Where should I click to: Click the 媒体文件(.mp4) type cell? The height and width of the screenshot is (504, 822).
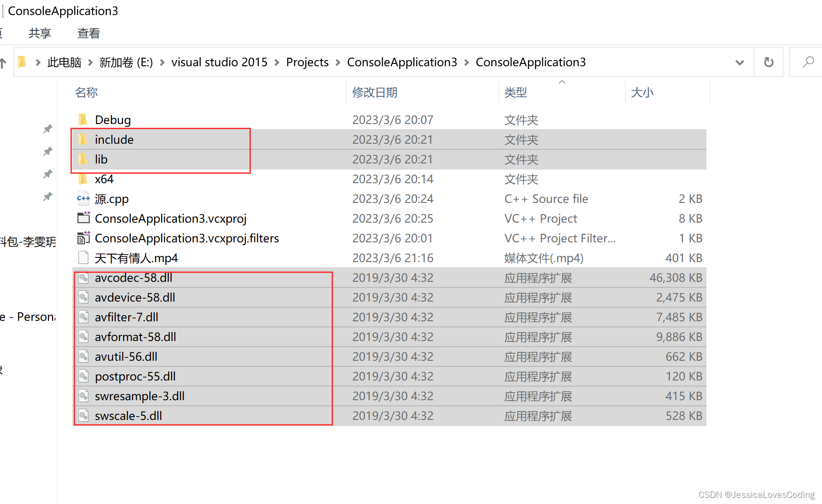tap(544, 258)
